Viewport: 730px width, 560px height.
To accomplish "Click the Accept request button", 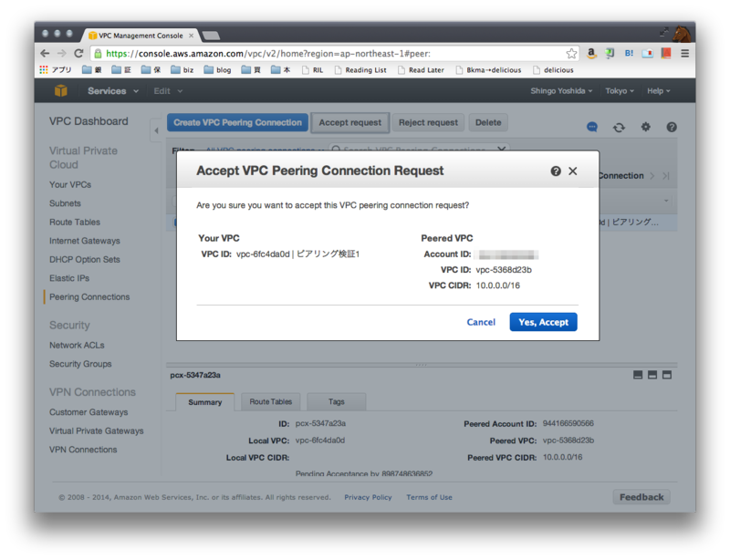I will (x=350, y=122).
